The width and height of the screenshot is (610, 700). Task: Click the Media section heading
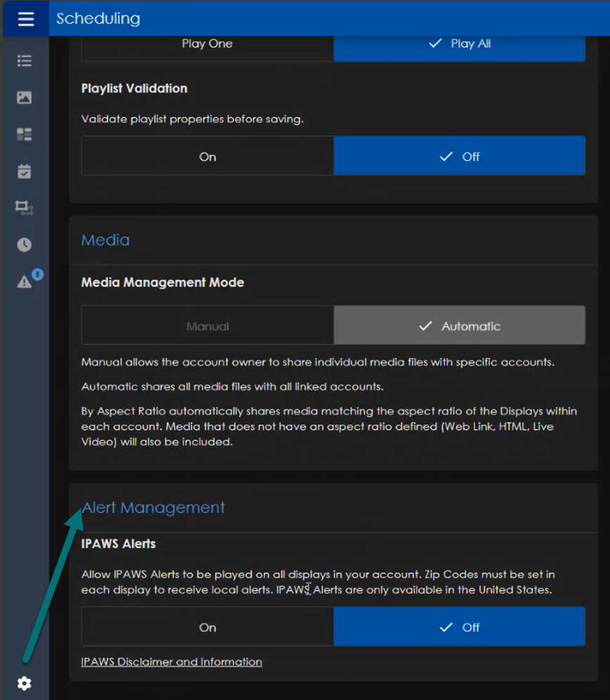(106, 239)
